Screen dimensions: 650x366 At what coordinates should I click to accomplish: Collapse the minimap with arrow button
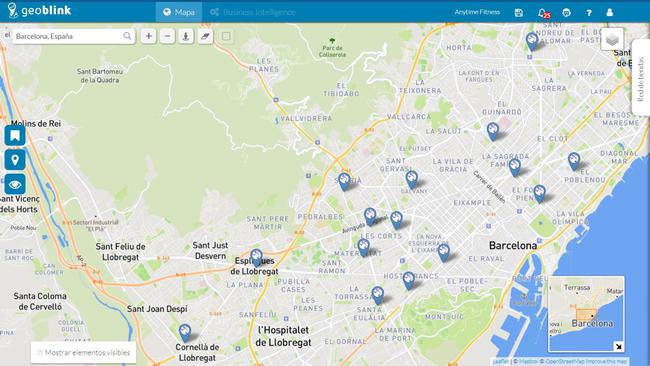pos(618,347)
